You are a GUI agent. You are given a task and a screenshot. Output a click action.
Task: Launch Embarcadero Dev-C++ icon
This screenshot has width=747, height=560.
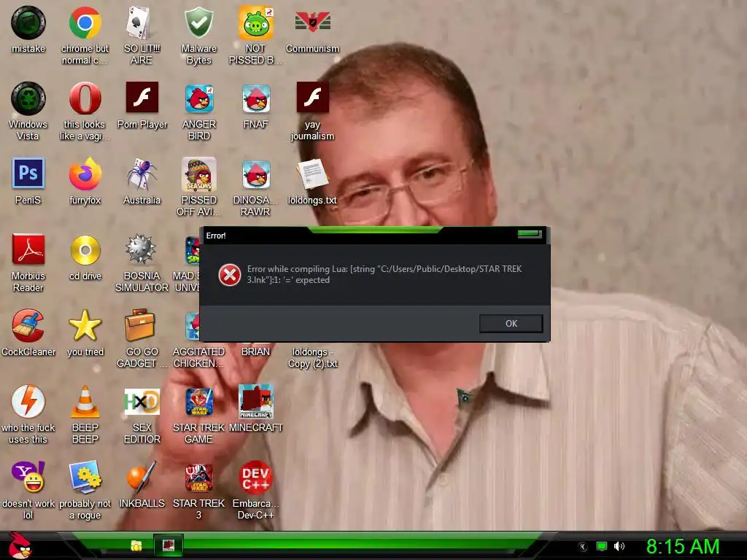[x=256, y=477]
